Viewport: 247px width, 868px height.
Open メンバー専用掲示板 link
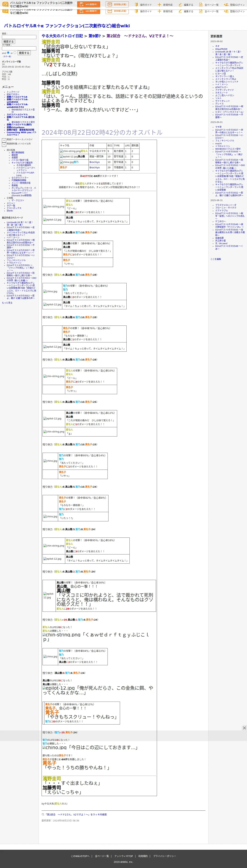21,183
